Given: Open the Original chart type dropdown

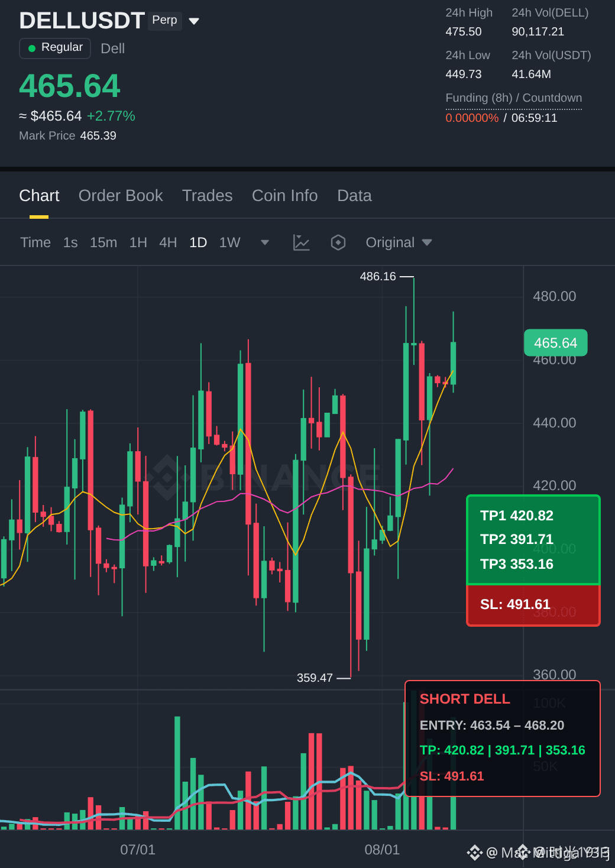Looking at the screenshot, I should pyautogui.click(x=399, y=242).
